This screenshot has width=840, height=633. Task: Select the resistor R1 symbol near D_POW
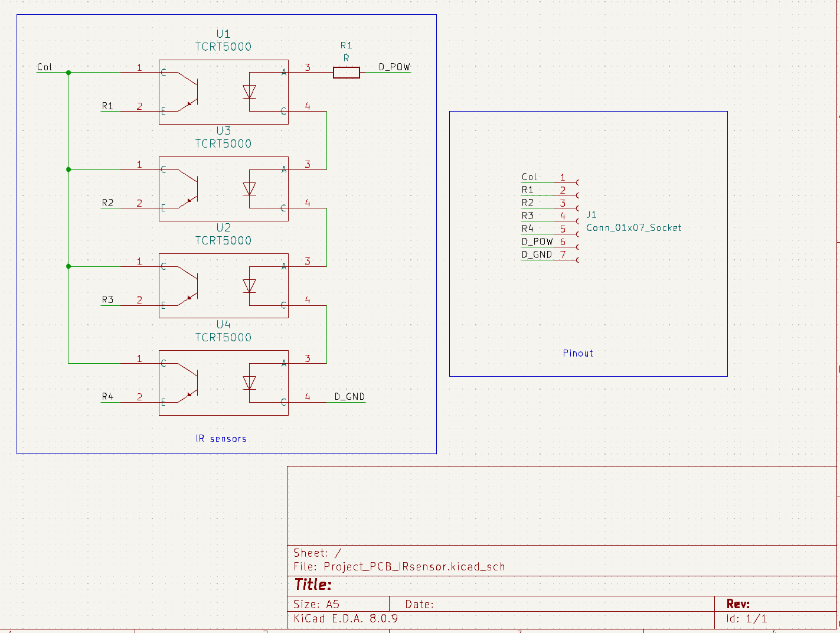(347, 73)
